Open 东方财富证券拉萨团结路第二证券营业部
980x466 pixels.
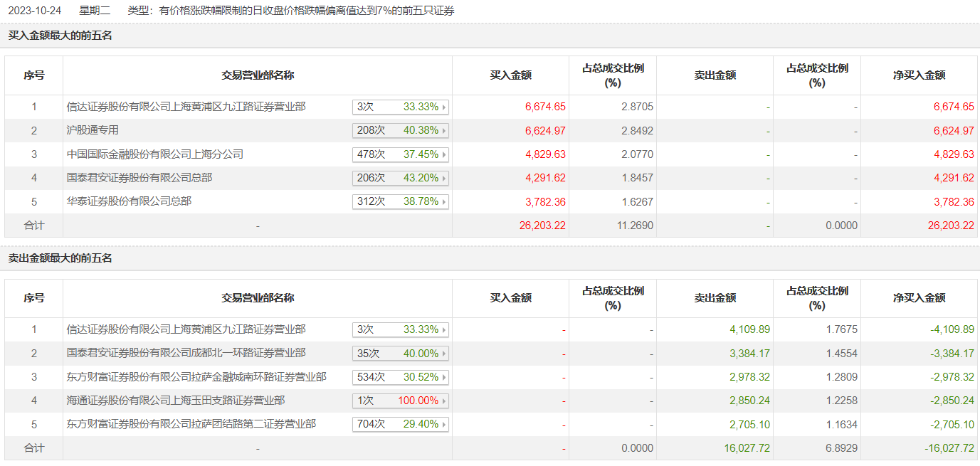(x=191, y=424)
